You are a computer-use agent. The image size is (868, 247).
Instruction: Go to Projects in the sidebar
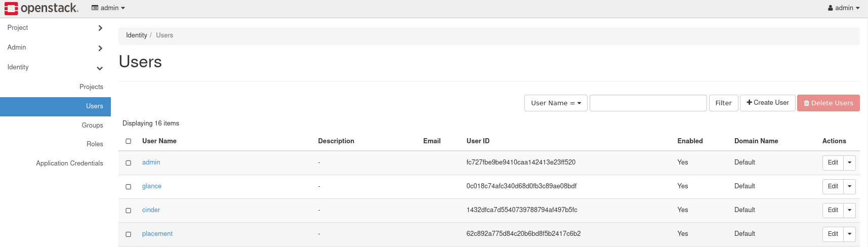91,87
